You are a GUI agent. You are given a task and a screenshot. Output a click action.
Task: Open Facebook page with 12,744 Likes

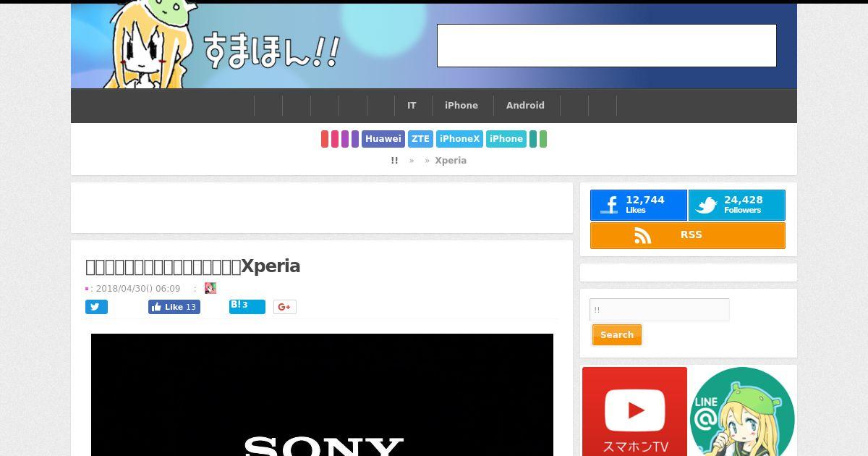[639, 206]
